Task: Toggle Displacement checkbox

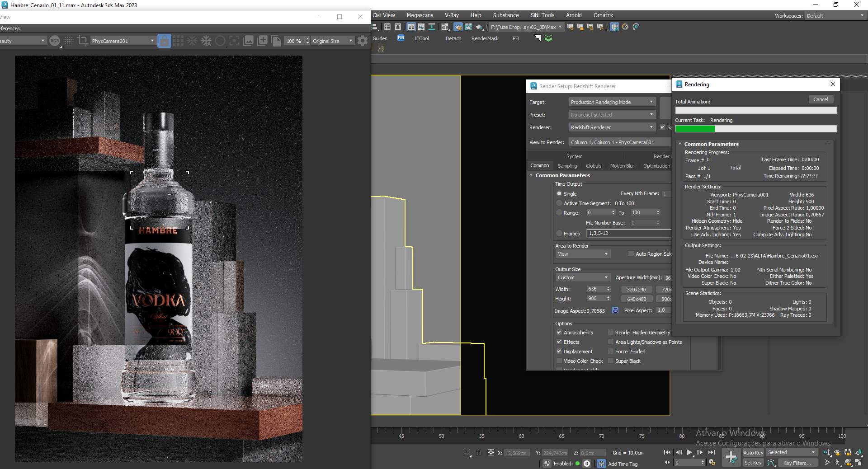Action: pos(559,352)
